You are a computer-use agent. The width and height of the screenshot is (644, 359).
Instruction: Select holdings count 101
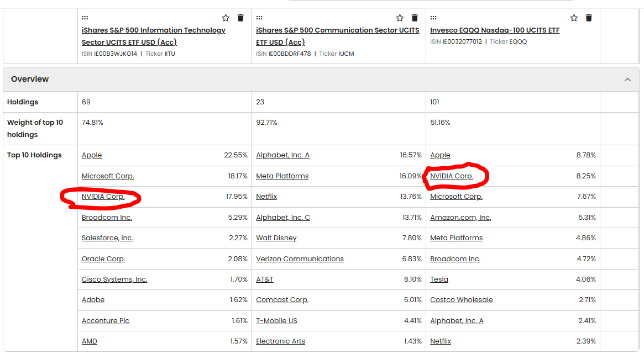coord(434,102)
